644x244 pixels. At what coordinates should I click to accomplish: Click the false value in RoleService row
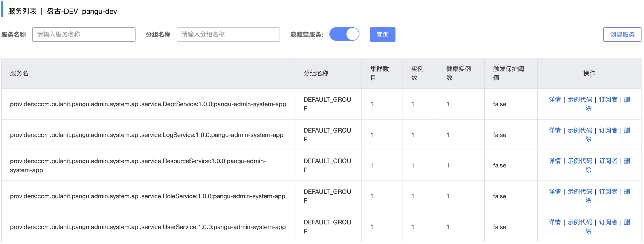pyautogui.click(x=499, y=196)
